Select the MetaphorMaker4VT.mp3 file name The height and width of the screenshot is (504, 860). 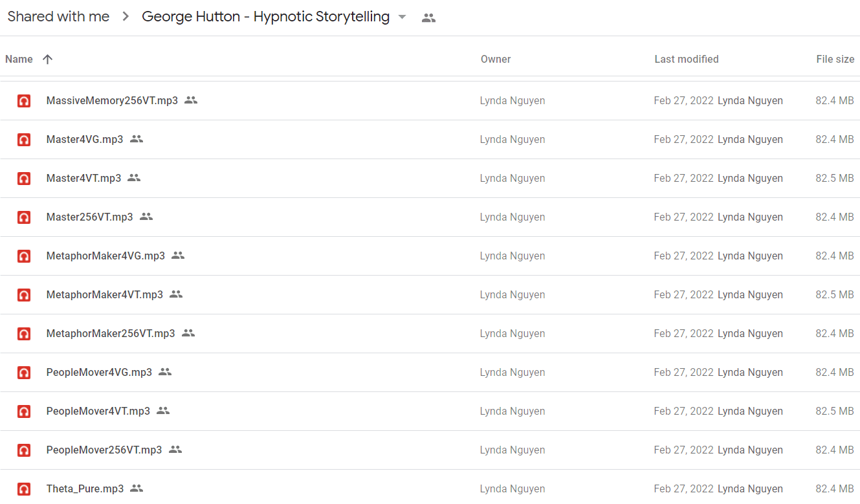(105, 295)
